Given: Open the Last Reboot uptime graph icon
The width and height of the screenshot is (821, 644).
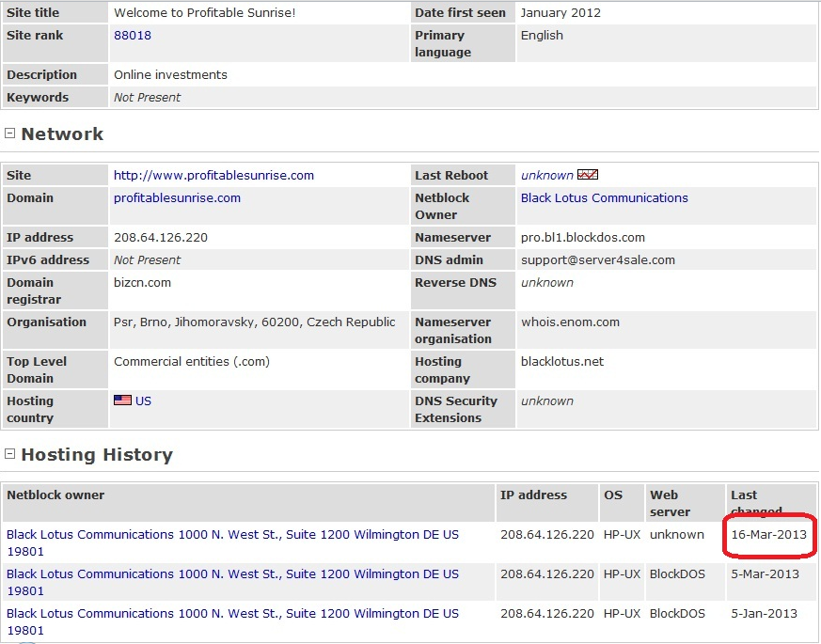Looking at the screenshot, I should coord(588,175).
